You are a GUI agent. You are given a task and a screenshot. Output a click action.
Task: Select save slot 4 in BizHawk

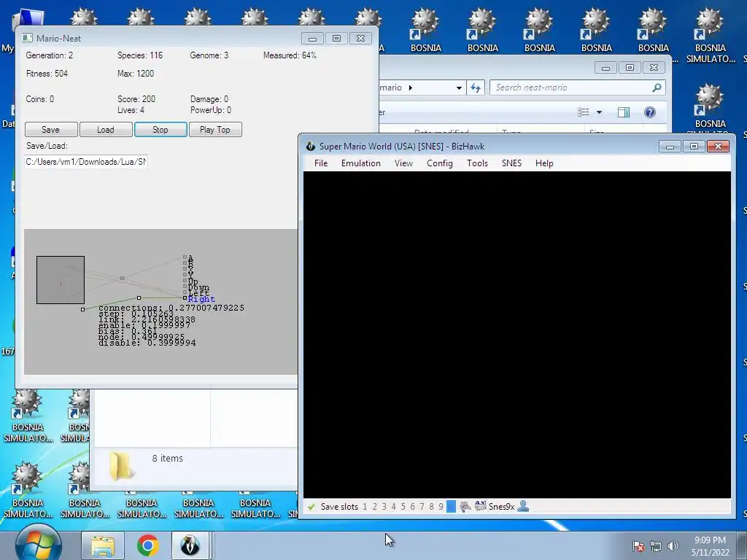click(x=393, y=507)
